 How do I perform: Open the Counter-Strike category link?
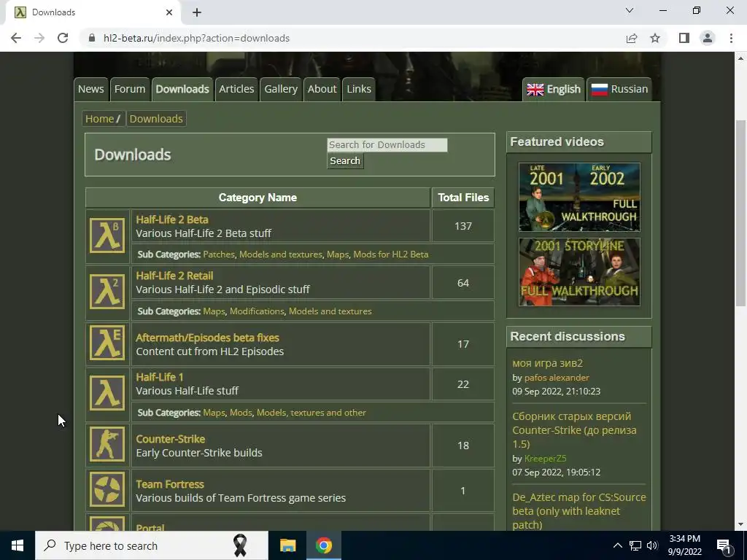171,439
